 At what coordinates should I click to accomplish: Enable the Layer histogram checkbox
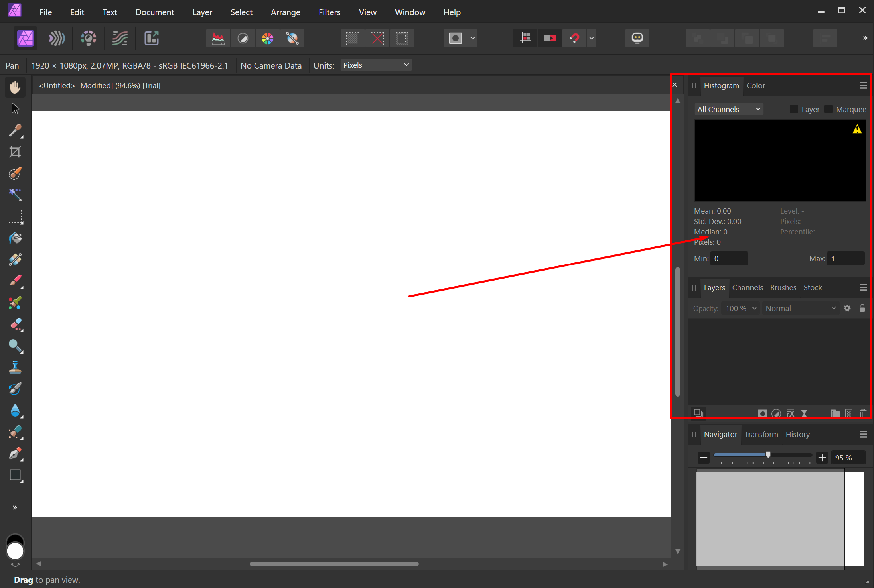794,109
